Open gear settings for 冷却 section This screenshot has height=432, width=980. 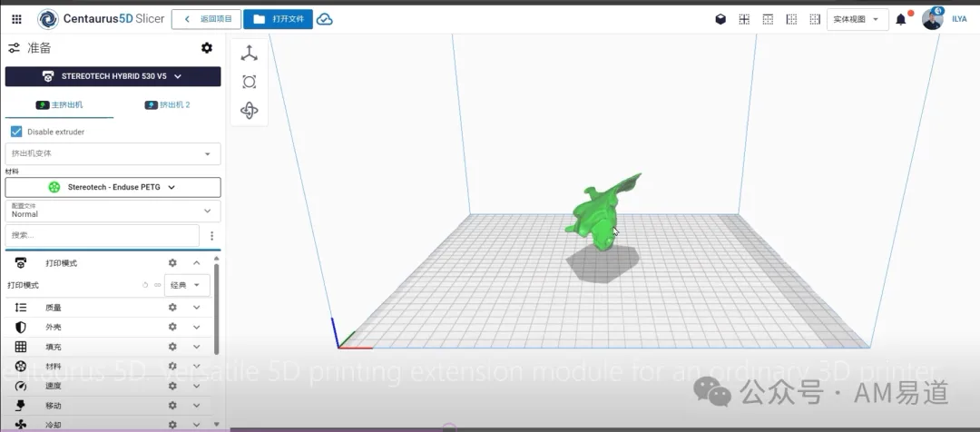(172, 425)
